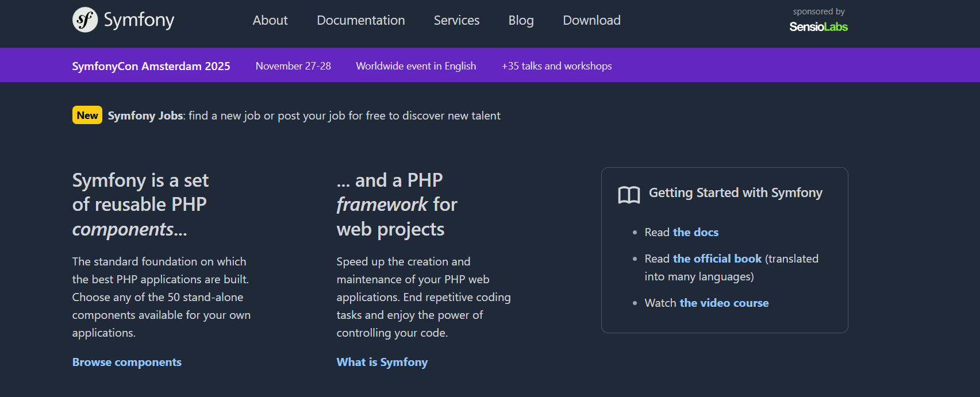The width and height of the screenshot is (980, 397).
Task: Open the About menu
Action: 270,21
